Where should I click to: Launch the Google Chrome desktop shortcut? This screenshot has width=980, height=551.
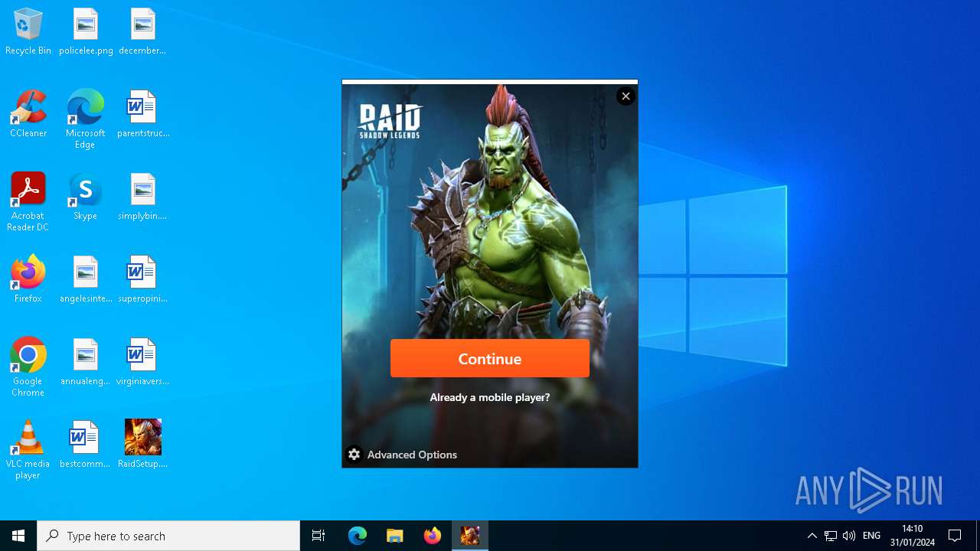tap(28, 367)
